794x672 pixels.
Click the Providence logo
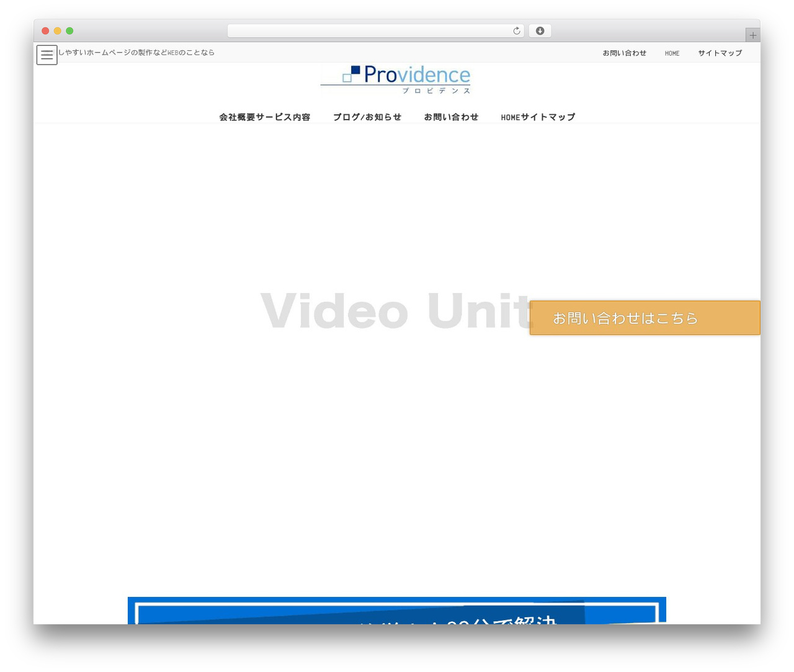coord(396,79)
